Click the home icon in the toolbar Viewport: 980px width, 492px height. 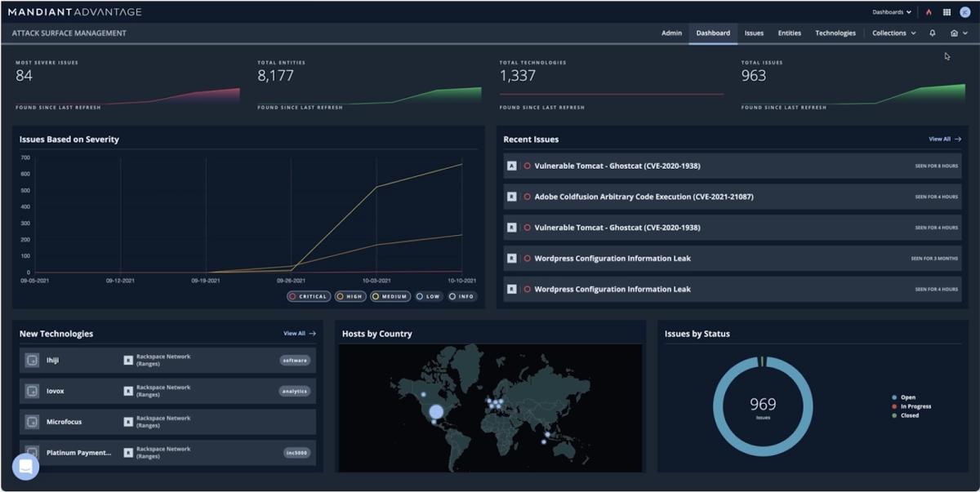(x=952, y=33)
